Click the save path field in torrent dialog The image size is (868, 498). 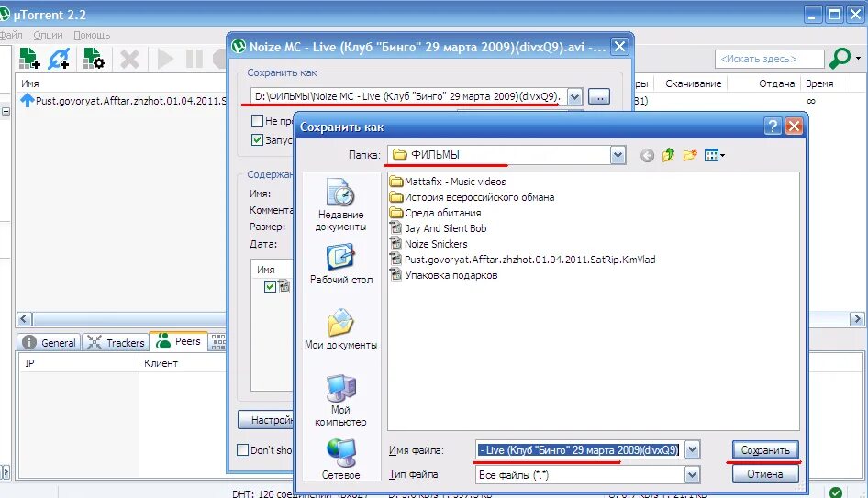[x=409, y=97]
